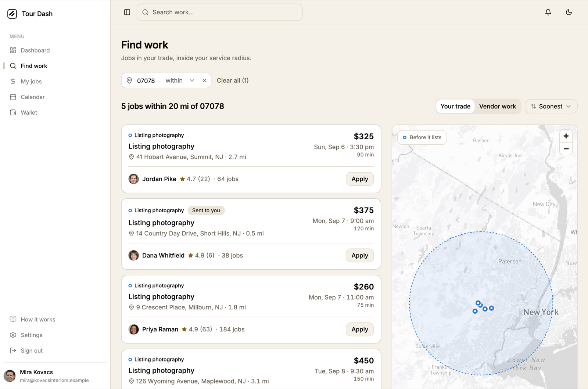Switch to dark mode with moon icon
This screenshot has width=588, height=389.
pos(569,12)
